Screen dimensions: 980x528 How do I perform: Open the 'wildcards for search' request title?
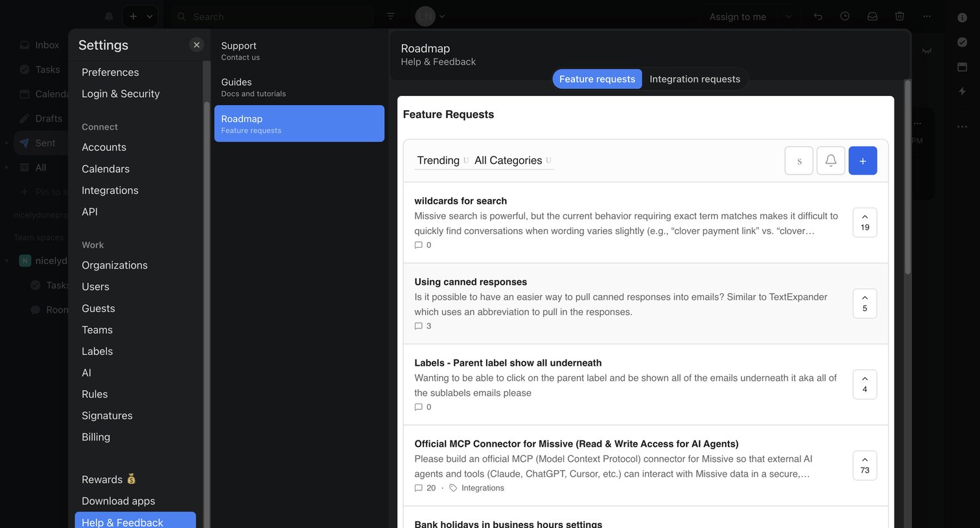[x=460, y=201]
